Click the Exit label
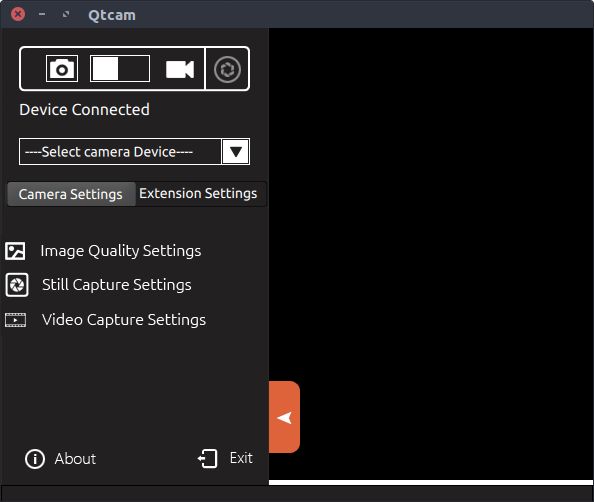The width and height of the screenshot is (594, 502). pyautogui.click(x=241, y=458)
